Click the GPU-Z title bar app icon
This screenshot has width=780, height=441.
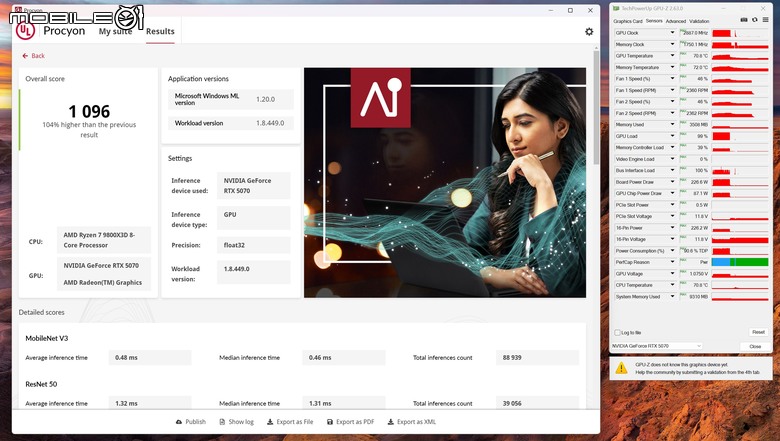616,8
